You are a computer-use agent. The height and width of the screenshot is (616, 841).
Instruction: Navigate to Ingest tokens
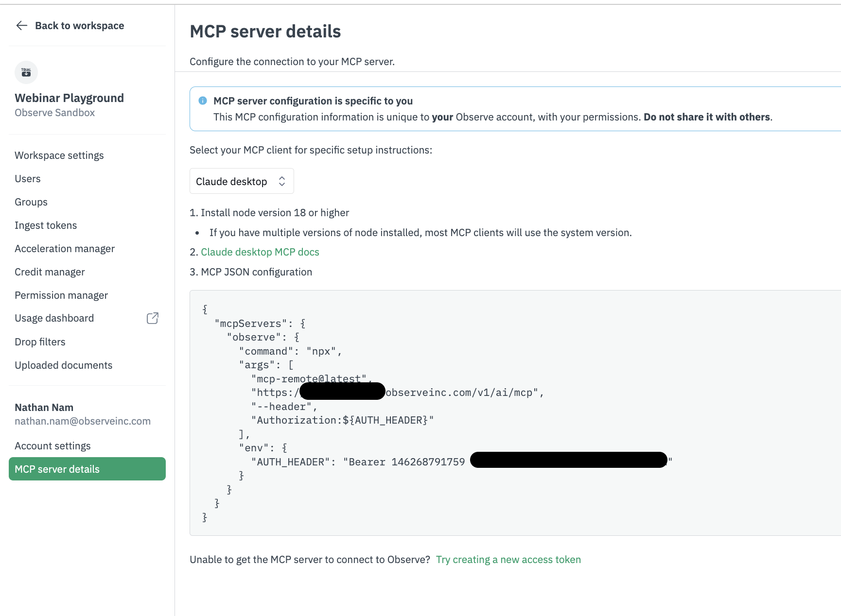pos(46,225)
